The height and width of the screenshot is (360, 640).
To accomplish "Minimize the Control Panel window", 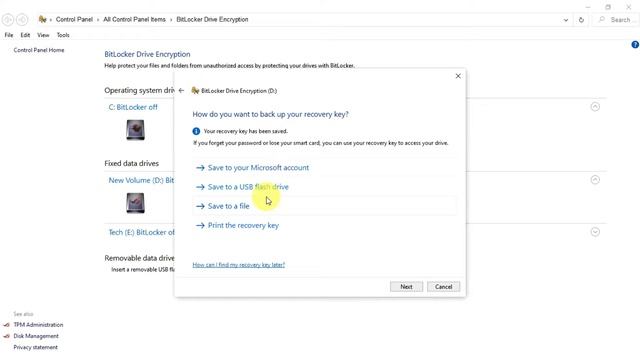I will pyautogui.click(x=588, y=7).
